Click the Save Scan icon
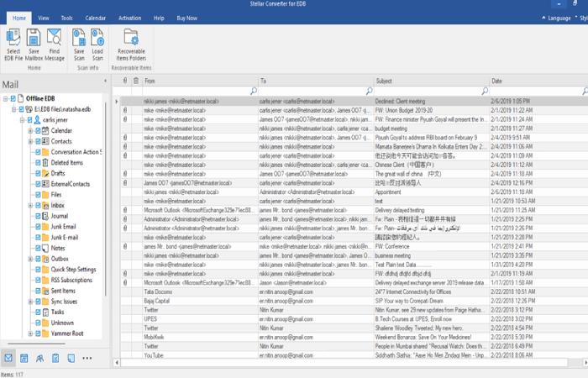Image resolution: width=588 pixels, height=378 pixels. (79, 38)
